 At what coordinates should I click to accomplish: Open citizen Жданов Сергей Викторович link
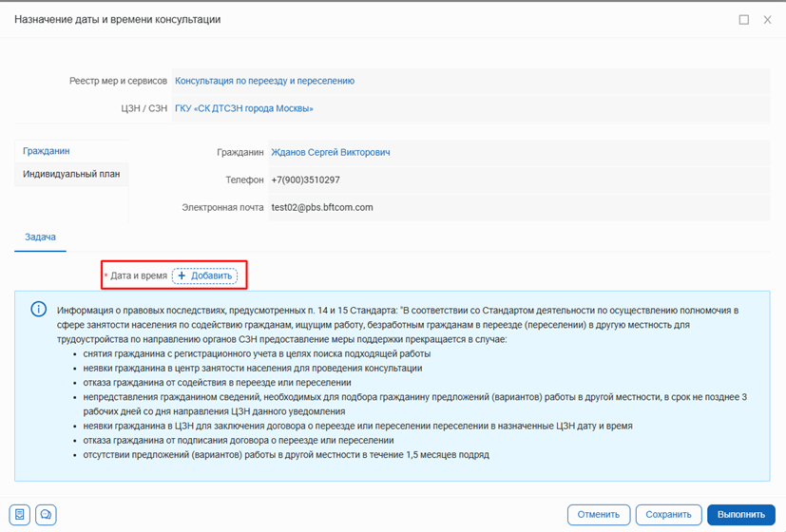click(330, 152)
